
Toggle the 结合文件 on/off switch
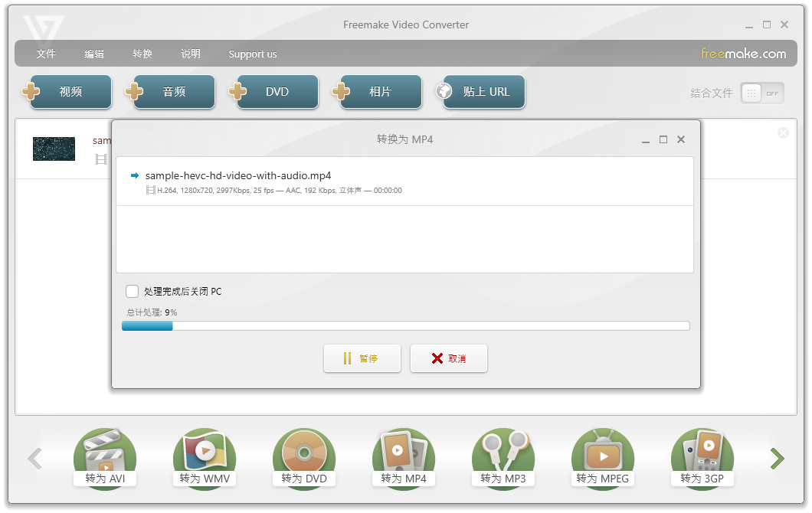[x=761, y=93]
